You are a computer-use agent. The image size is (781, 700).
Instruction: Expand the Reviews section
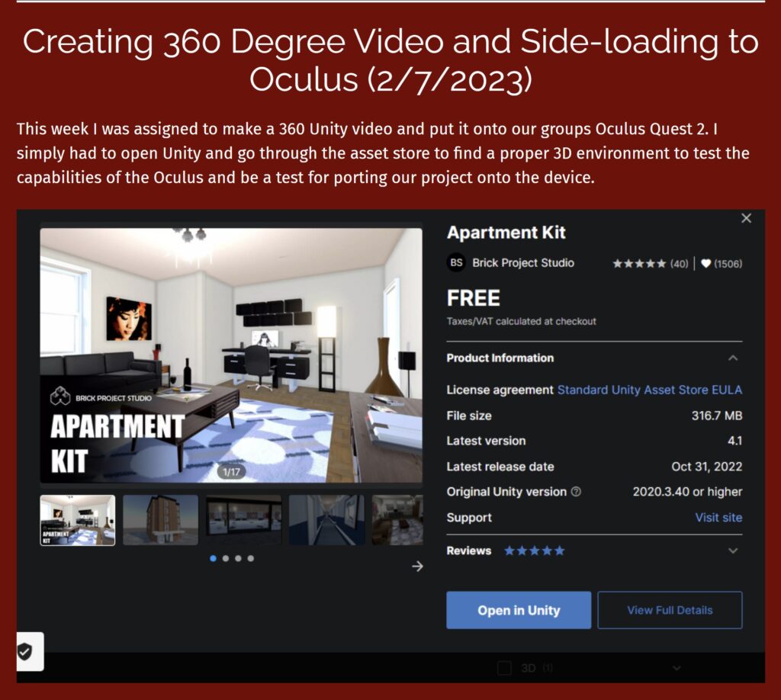[x=732, y=551]
